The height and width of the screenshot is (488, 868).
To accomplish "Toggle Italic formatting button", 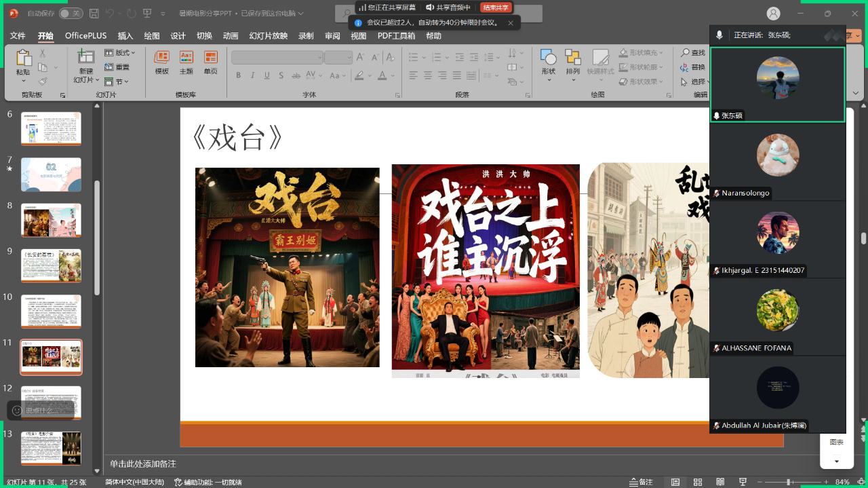I will [252, 75].
